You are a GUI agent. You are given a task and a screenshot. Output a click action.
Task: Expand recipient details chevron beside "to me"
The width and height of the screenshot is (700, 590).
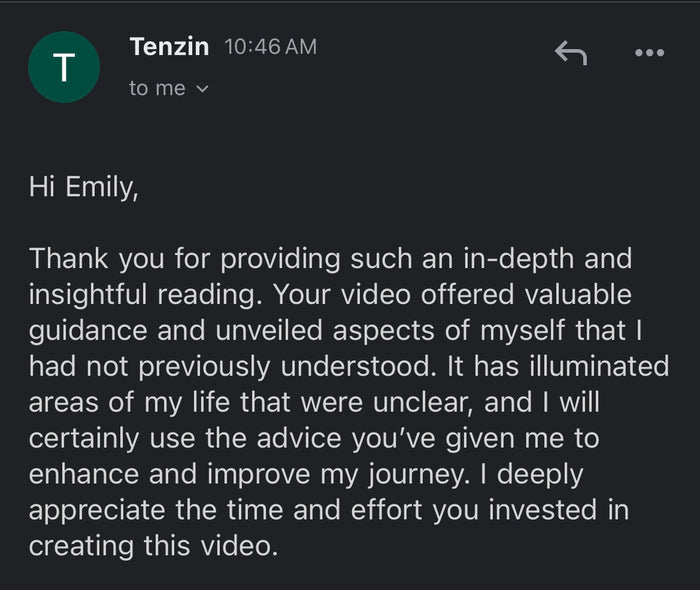coord(203,89)
